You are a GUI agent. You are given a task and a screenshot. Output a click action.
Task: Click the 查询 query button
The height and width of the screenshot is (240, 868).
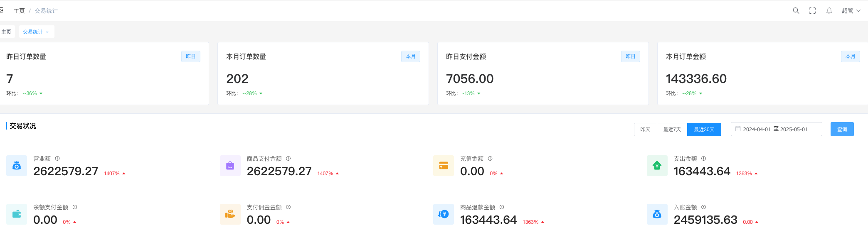tap(842, 129)
